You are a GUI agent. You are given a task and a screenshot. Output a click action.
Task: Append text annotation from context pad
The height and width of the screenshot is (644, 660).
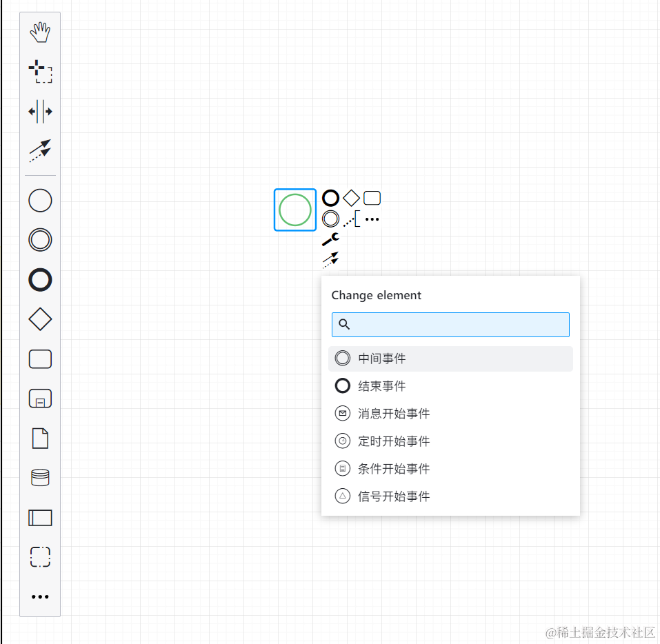(x=352, y=219)
